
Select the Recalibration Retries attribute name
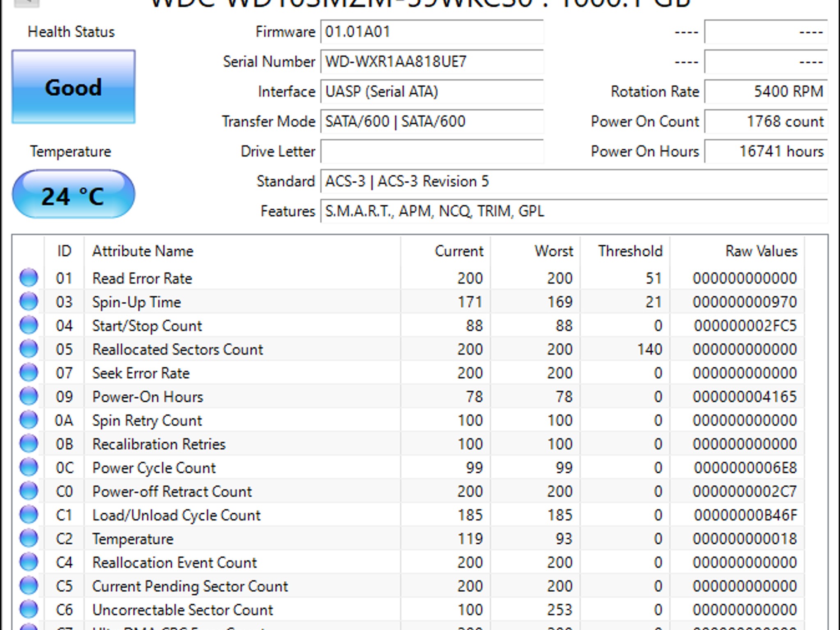pyautogui.click(x=159, y=444)
